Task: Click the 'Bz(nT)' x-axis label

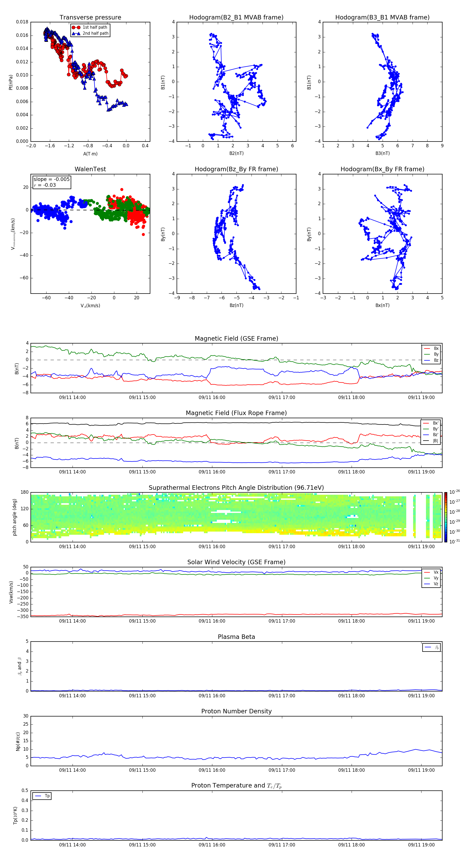Action: click(x=236, y=305)
